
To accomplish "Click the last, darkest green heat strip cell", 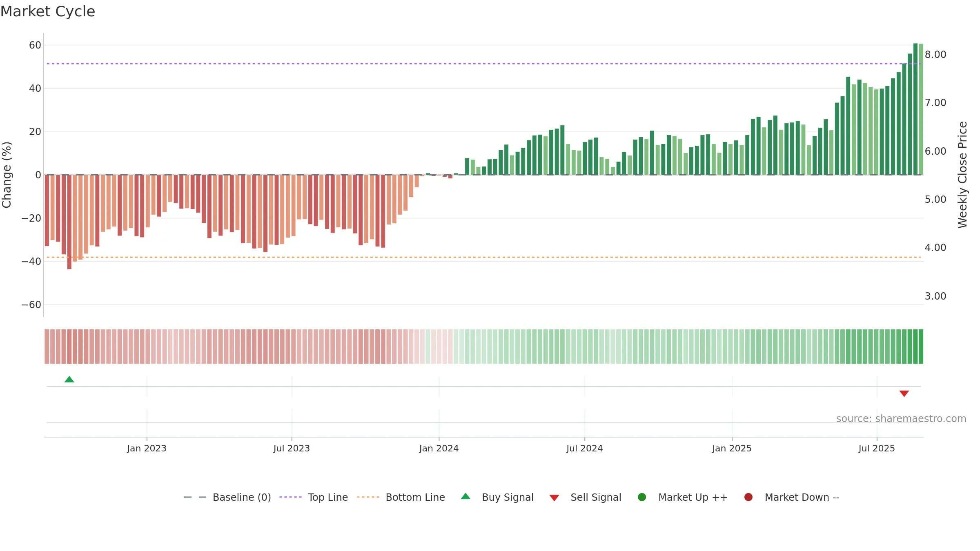I will [x=921, y=347].
